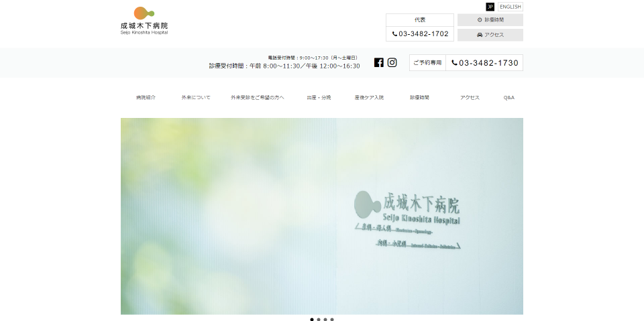Open the hospital's Facebook page icon

pos(379,62)
